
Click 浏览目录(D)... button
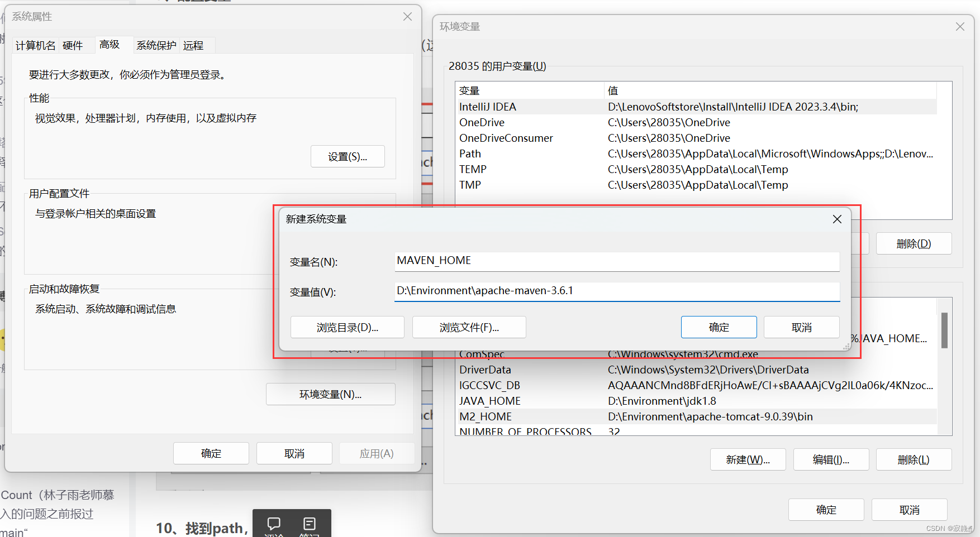pyautogui.click(x=348, y=328)
